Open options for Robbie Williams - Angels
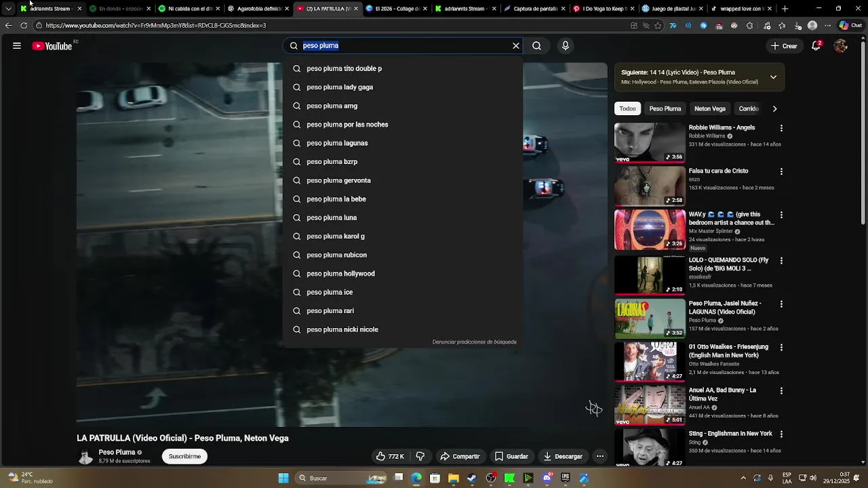Viewport: 868px width, 488px height. (x=781, y=128)
